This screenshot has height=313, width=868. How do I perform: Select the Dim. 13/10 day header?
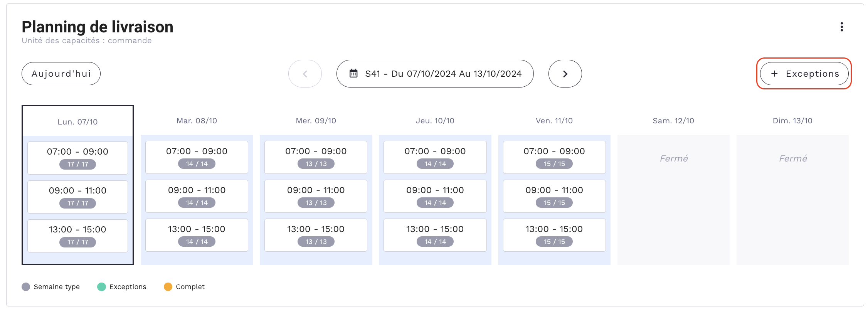pos(792,121)
